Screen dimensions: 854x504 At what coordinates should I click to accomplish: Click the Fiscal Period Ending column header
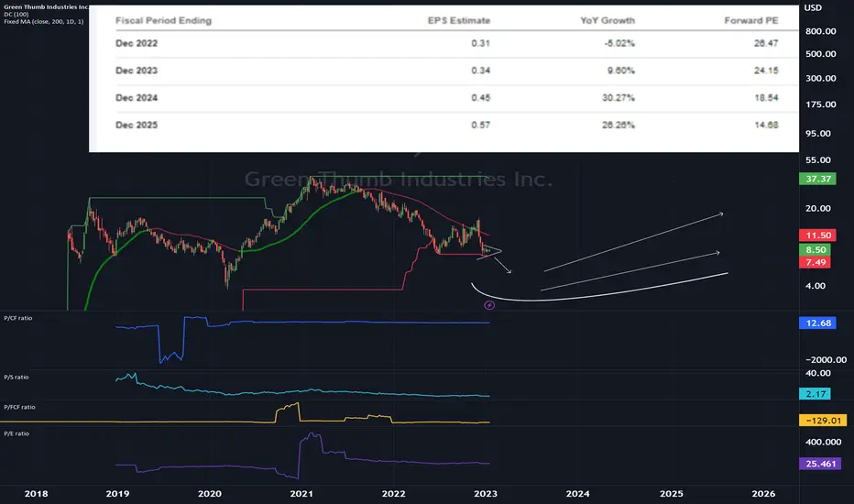(163, 21)
